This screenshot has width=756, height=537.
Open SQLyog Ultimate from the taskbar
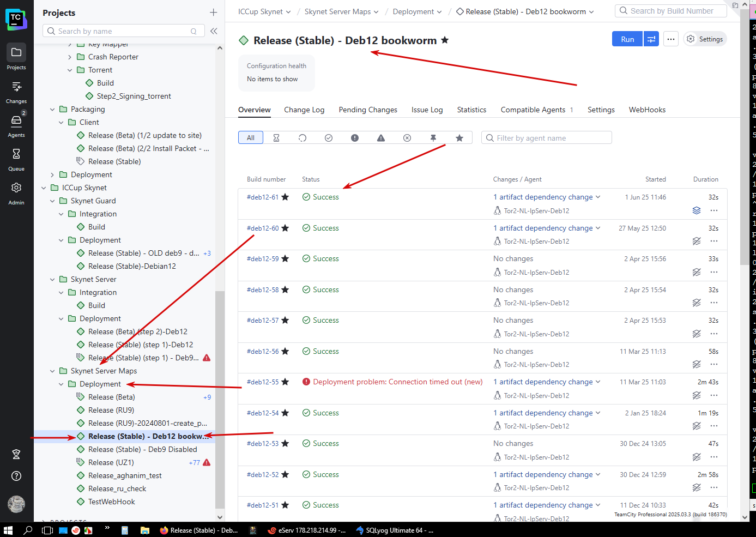point(395,530)
